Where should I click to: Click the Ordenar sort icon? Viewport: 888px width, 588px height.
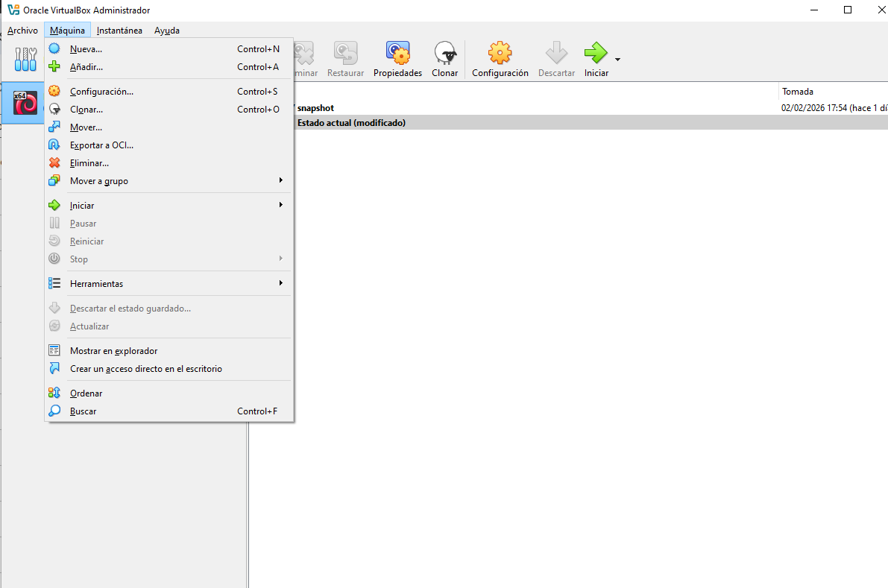pyautogui.click(x=54, y=393)
